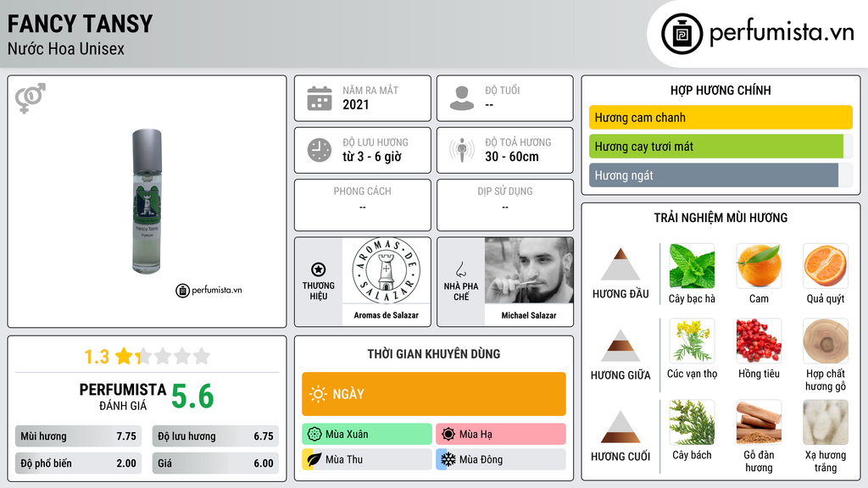Open the Cây bách cypress note image
The height and width of the screenshot is (488, 868).
coord(692,422)
